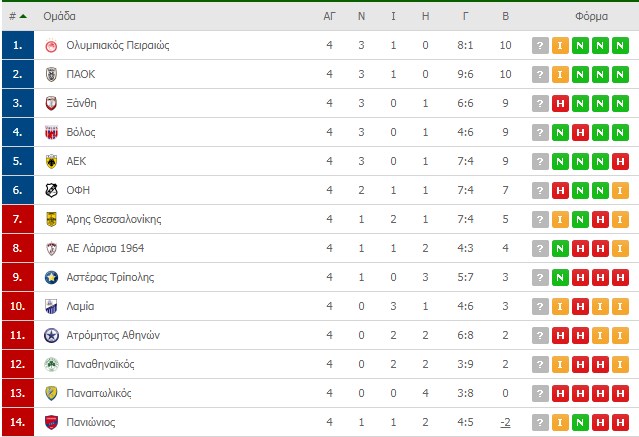
Task: Open the Άρης Θεσσαλονίκης team page
Action: click(114, 219)
